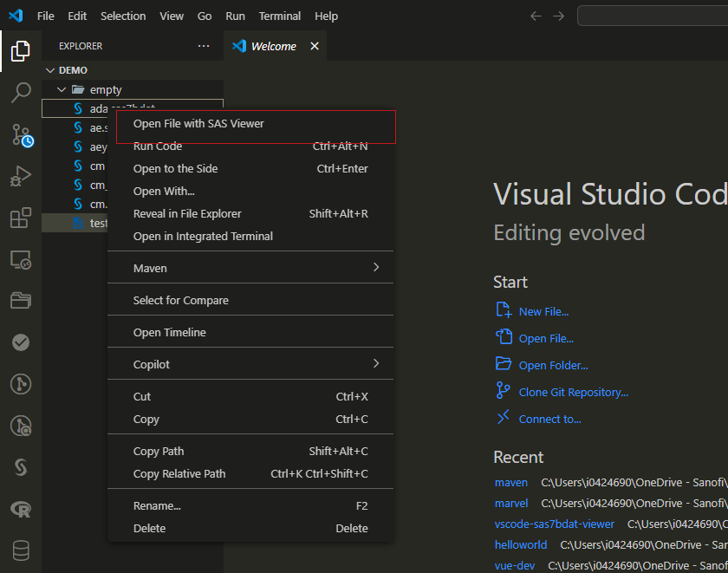Open the View menu
Viewport: 728px width, 573px height.
click(172, 16)
